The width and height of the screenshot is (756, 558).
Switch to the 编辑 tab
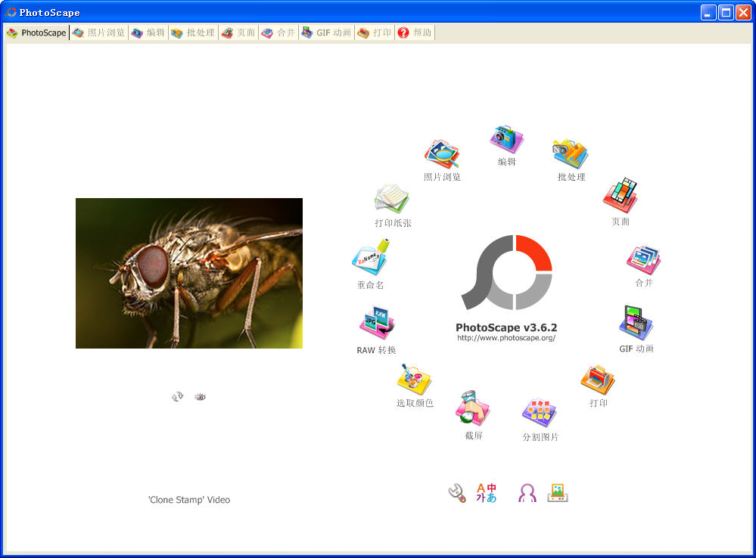point(148,33)
